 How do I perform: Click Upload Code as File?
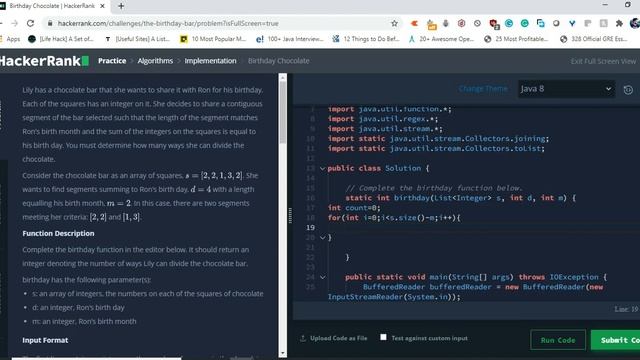click(x=338, y=338)
